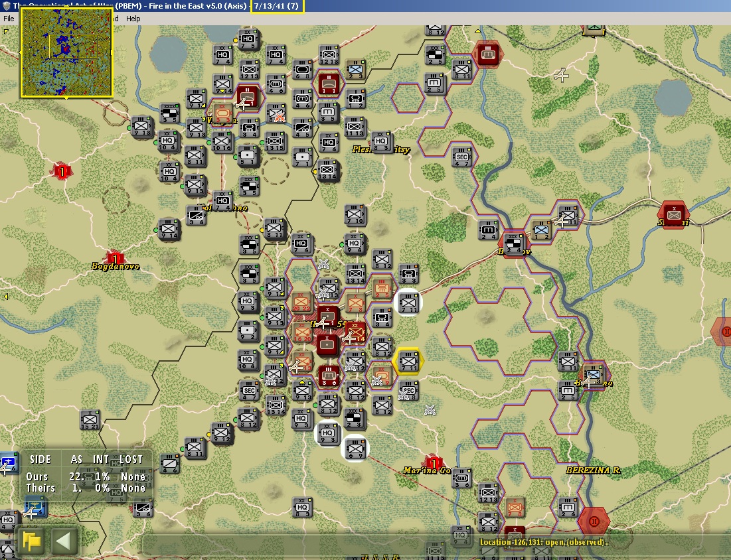Viewport: 731px width, 560px height.
Task: Select dark red 3-6 regiment unit
Action: tap(328, 376)
